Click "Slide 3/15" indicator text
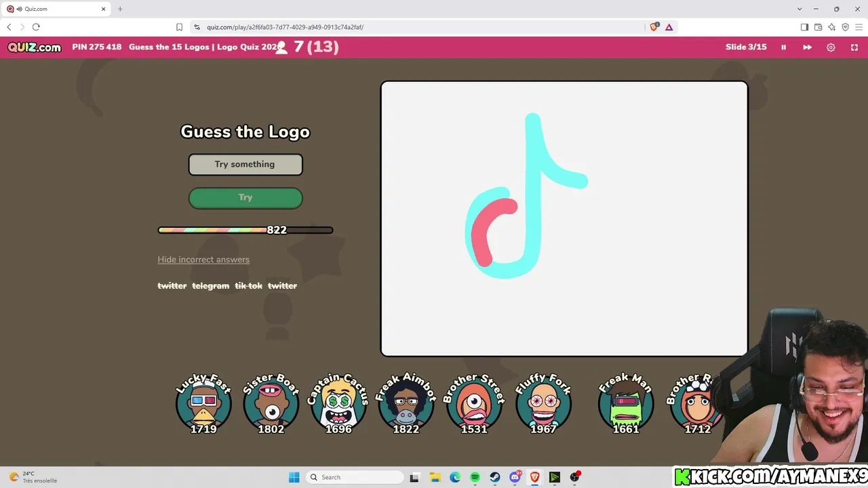This screenshot has height=488, width=868. (x=746, y=47)
